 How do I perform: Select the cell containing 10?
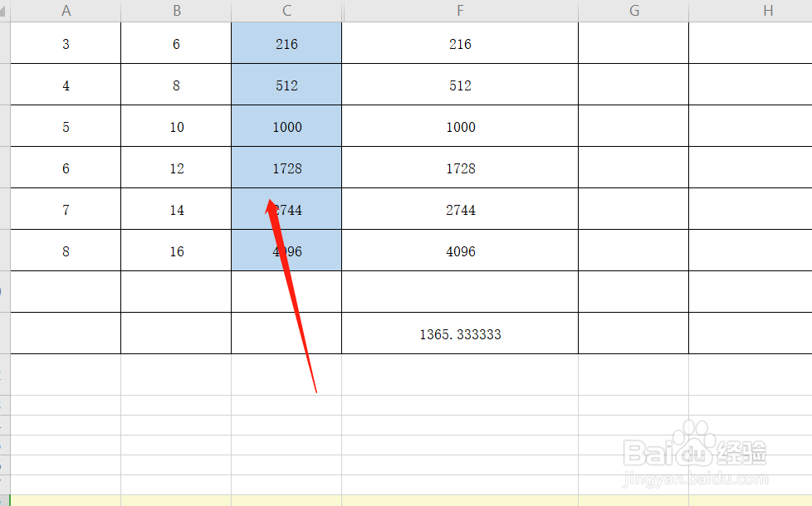[176, 126]
